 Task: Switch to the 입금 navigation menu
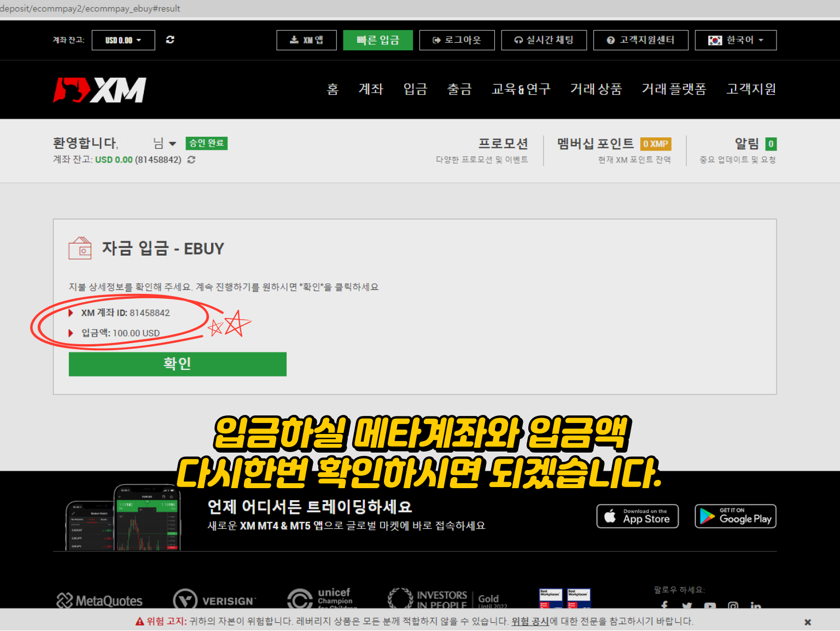[416, 89]
